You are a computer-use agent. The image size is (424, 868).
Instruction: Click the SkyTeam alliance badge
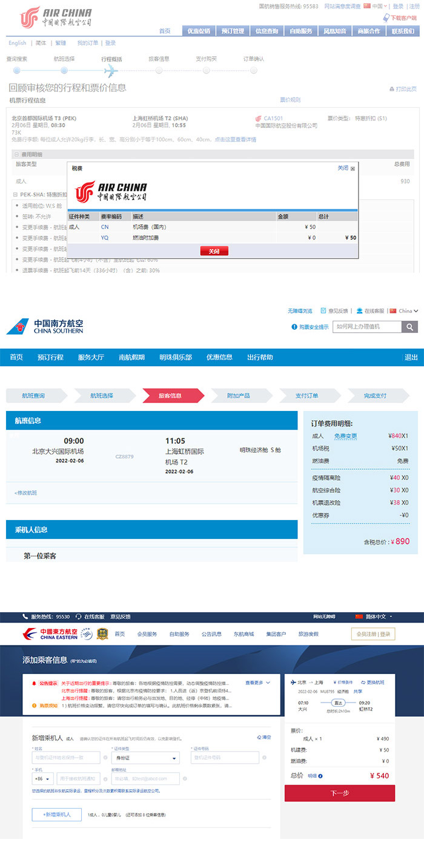tap(86, 635)
